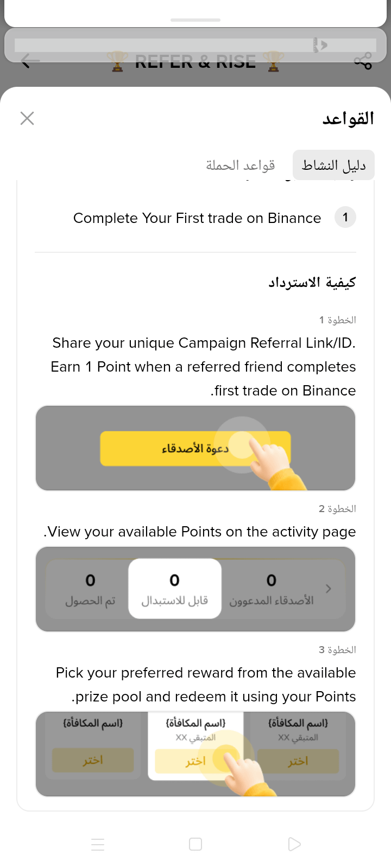Close the rules sheet with the X icon
The height and width of the screenshot is (868, 391).
[x=27, y=118]
